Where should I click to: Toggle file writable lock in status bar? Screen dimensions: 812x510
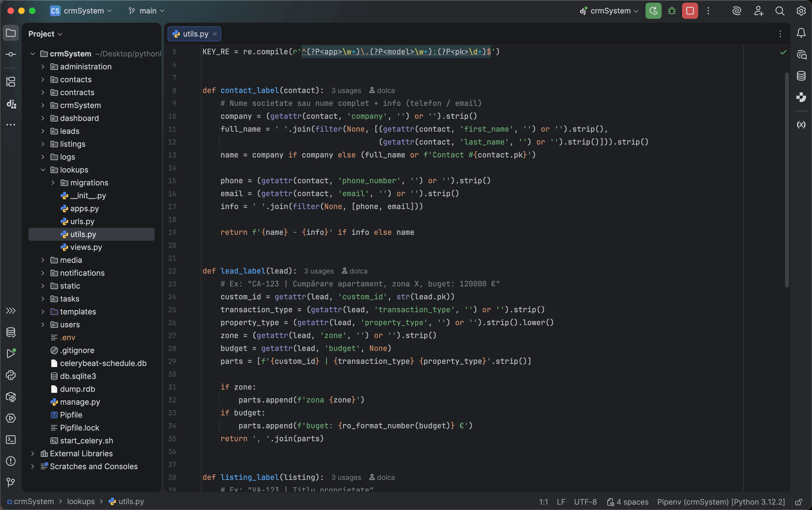799,502
